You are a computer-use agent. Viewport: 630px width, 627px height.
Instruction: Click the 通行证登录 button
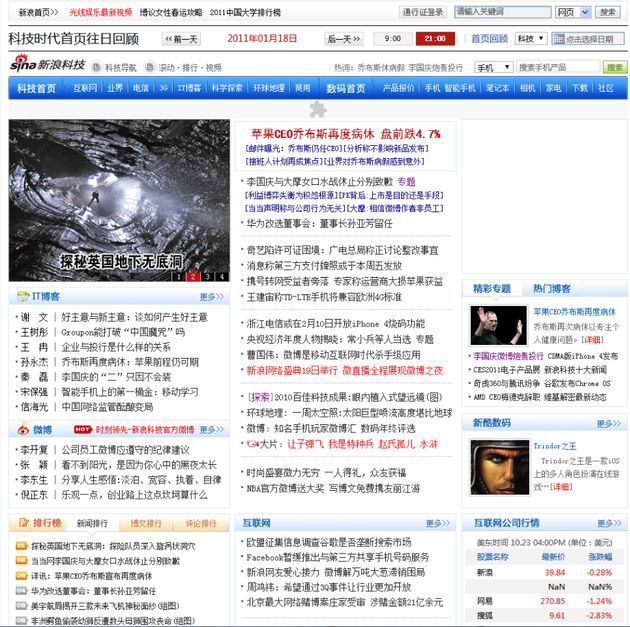click(x=423, y=12)
